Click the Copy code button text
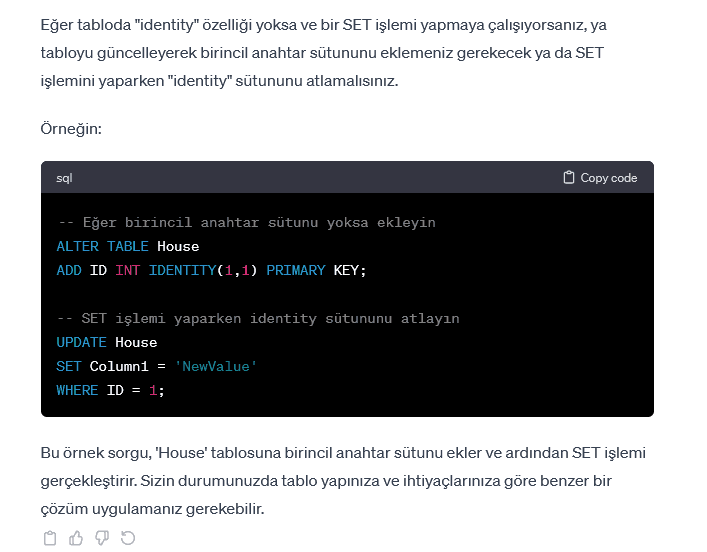The width and height of the screenshot is (707, 552). (608, 178)
